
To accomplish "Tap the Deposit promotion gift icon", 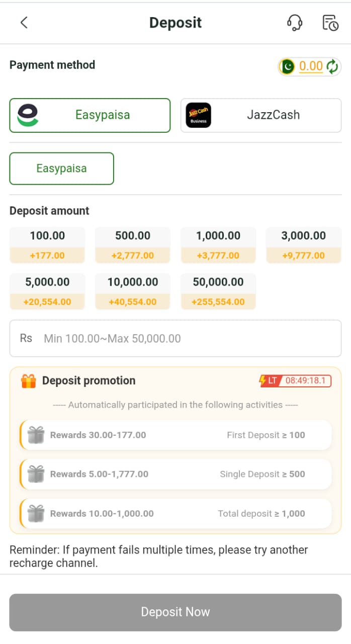I will (x=29, y=381).
